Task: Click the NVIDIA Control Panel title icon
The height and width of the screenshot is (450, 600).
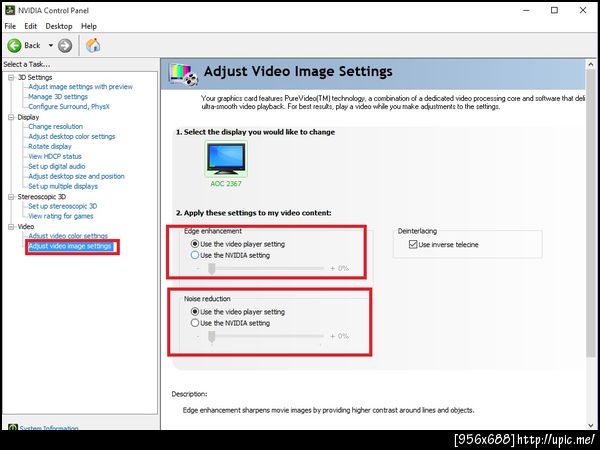Action: [10, 10]
